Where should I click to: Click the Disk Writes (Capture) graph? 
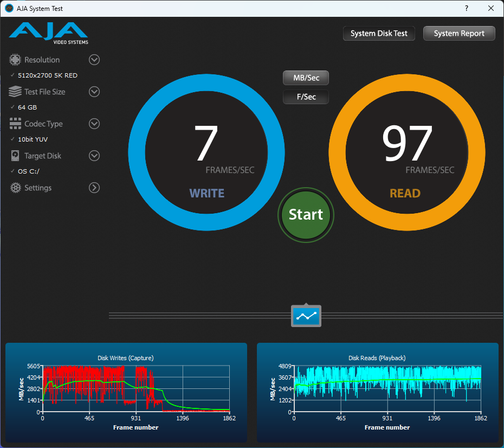click(x=135, y=388)
